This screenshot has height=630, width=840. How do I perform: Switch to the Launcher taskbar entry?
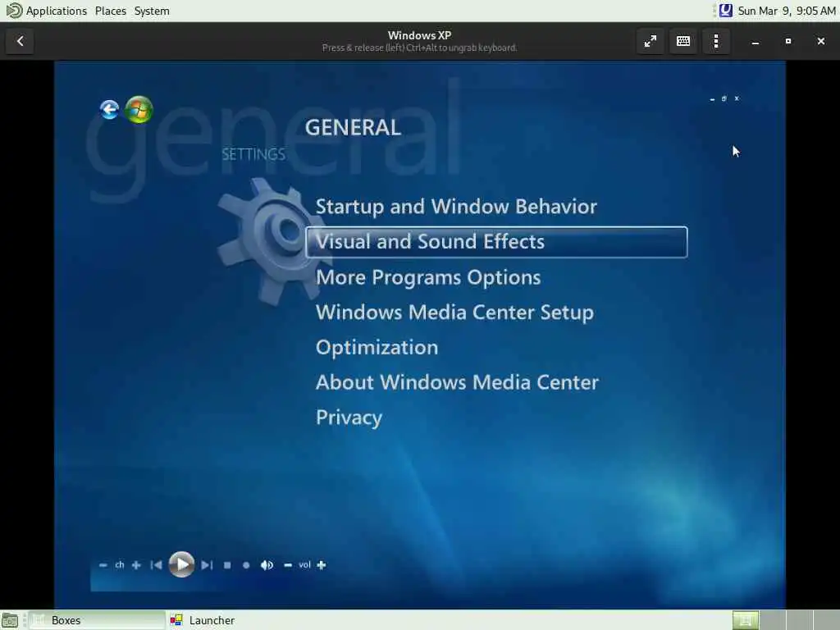click(203, 620)
